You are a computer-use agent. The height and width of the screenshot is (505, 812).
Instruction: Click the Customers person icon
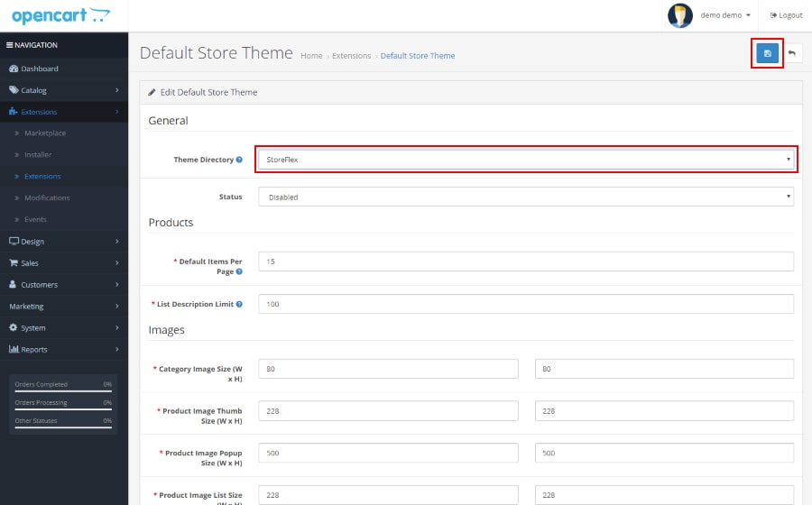point(13,284)
